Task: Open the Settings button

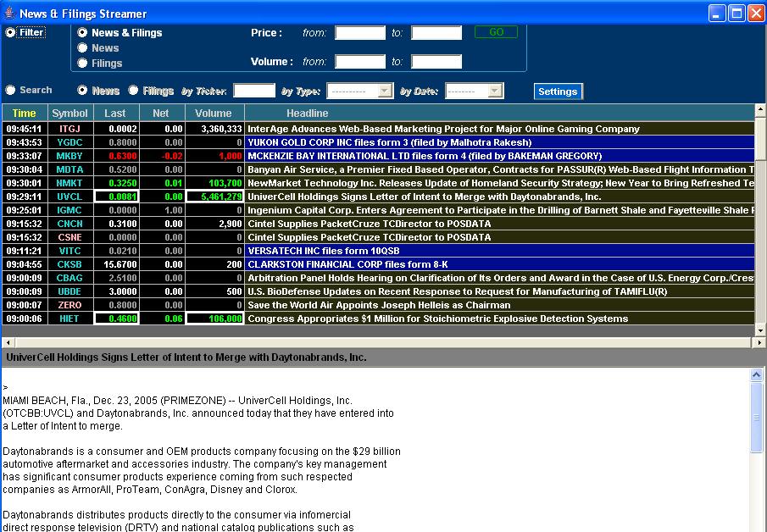Action: tap(559, 91)
